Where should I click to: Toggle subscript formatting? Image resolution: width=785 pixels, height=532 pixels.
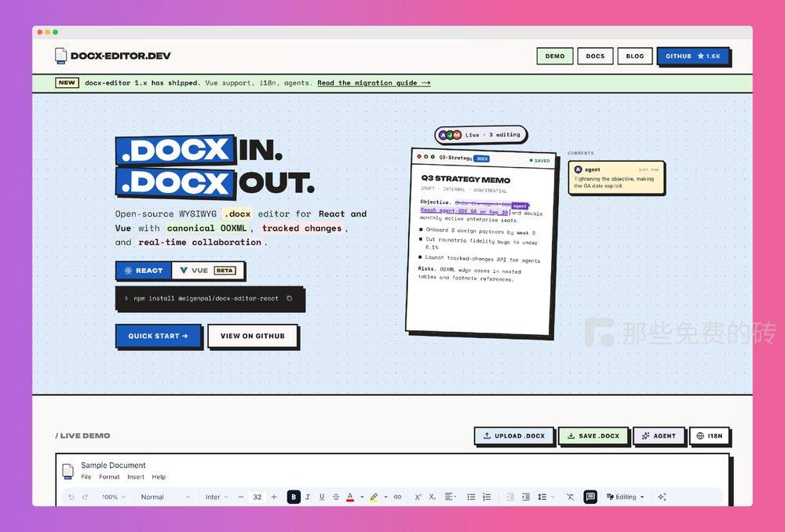pos(432,497)
